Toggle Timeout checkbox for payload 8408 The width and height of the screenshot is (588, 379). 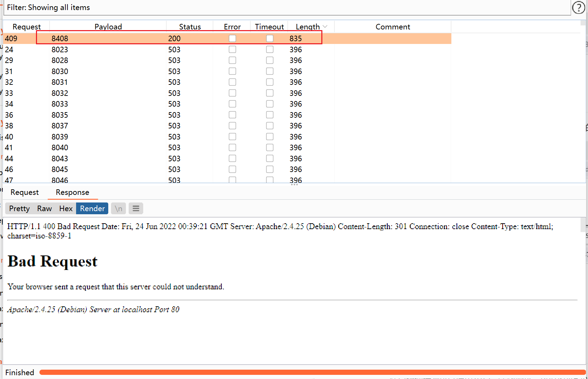[x=270, y=38]
